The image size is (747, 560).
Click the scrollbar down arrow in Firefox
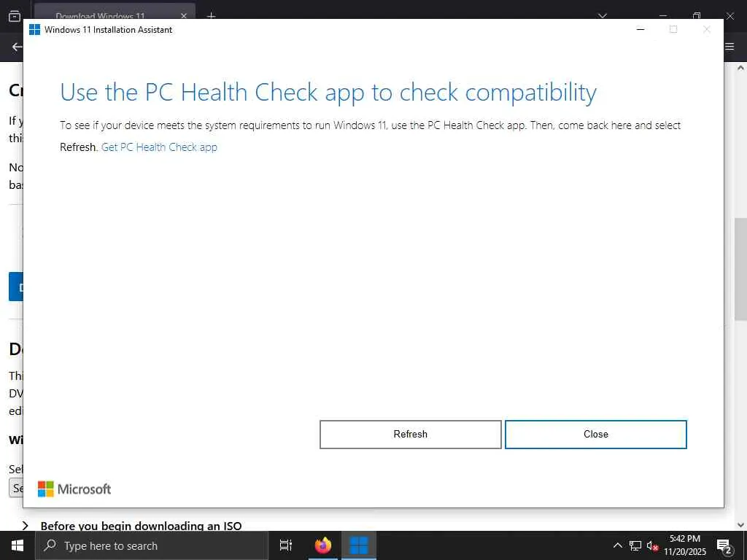pyautogui.click(x=740, y=525)
